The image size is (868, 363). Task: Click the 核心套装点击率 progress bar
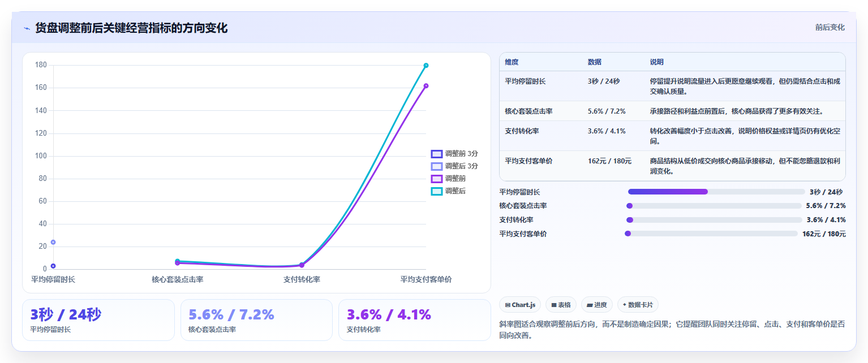pyautogui.click(x=714, y=206)
